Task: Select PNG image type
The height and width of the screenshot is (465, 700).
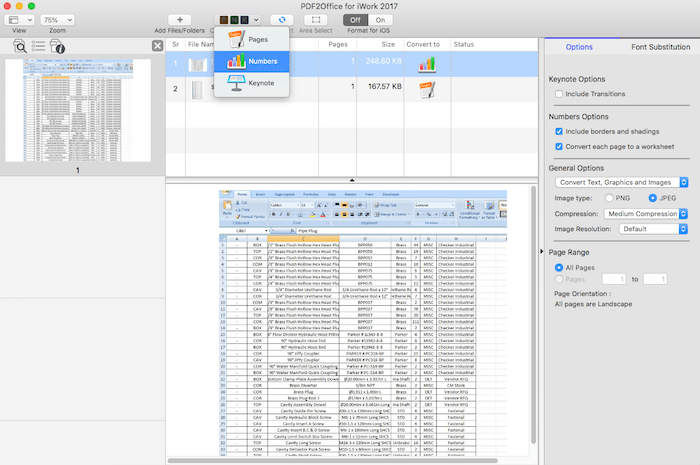Action: click(609, 198)
